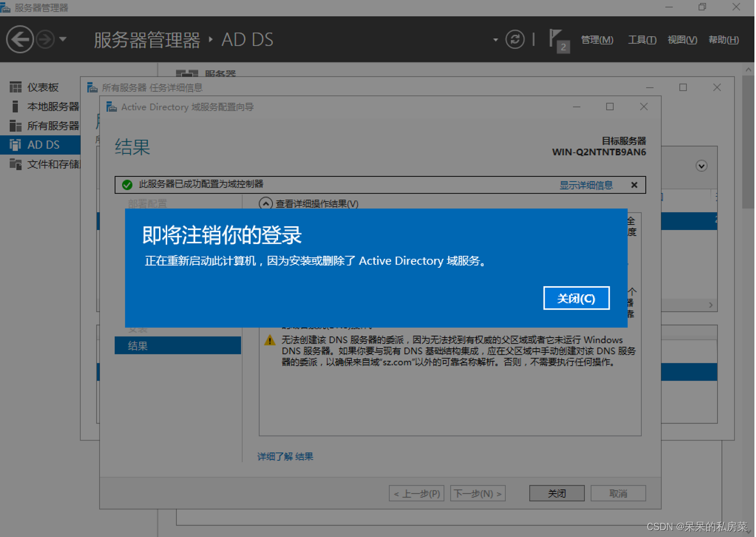Click 服务器管理器 breadcrumb in header
The height and width of the screenshot is (537, 756).
click(147, 40)
